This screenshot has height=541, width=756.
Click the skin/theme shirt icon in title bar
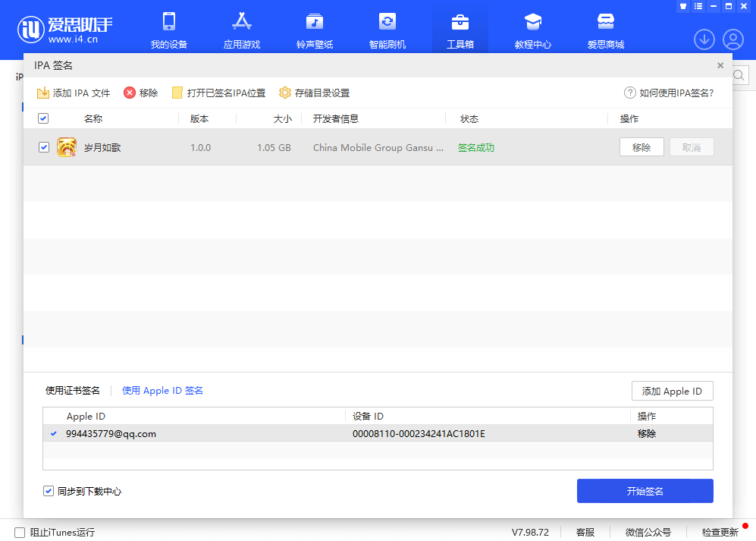pyautogui.click(x=682, y=6)
